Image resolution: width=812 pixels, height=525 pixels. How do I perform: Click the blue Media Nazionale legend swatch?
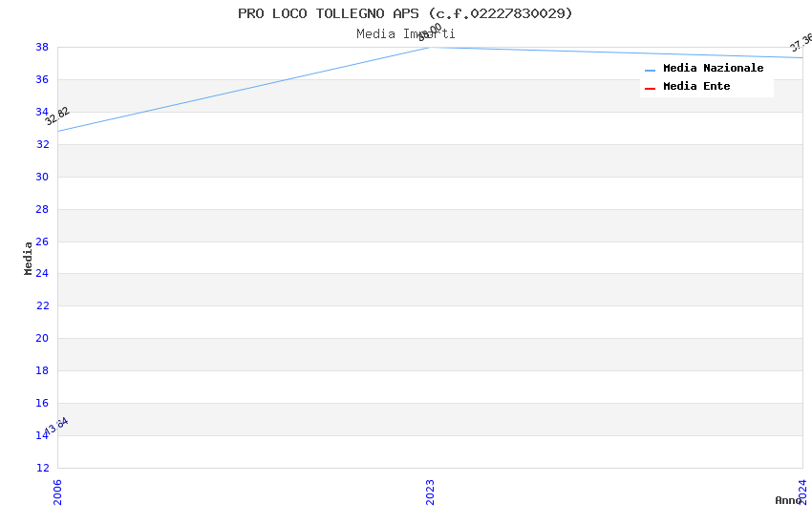(x=650, y=70)
